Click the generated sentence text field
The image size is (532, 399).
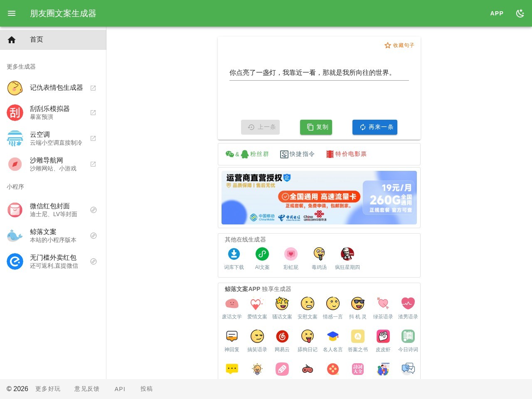[319, 73]
